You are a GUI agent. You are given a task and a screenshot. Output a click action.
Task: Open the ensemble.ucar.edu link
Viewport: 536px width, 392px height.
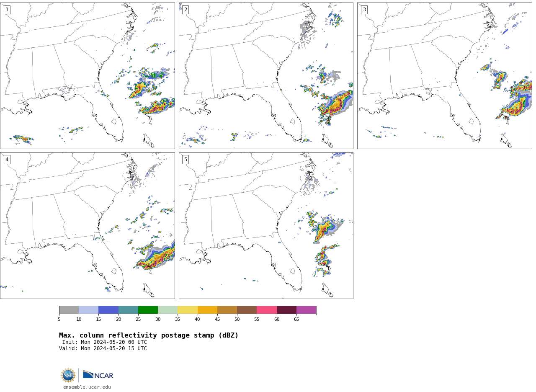tap(87, 387)
